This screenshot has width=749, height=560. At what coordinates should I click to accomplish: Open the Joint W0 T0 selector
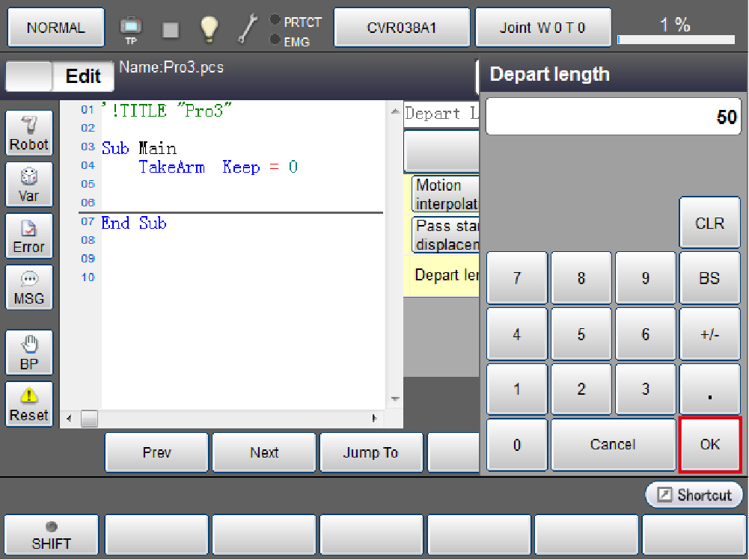click(x=542, y=28)
